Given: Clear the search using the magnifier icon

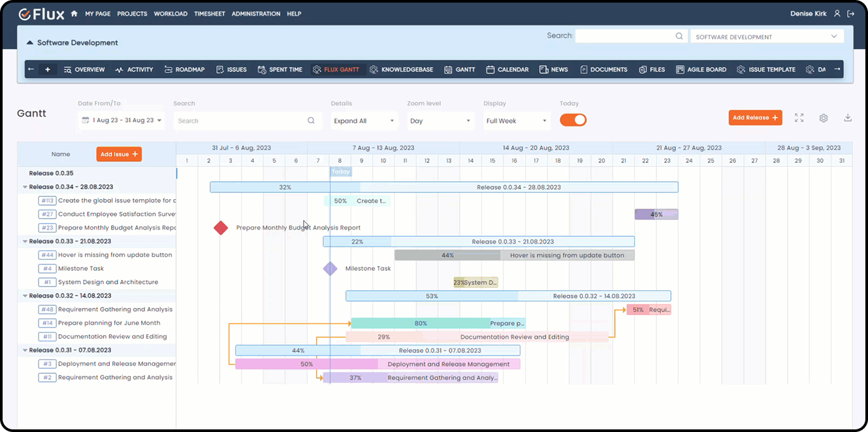Looking at the screenshot, I should [x=310, y=121].
